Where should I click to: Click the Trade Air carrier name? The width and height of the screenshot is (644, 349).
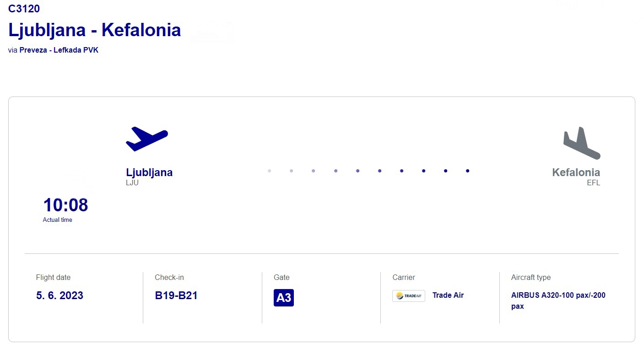(448, 295)
